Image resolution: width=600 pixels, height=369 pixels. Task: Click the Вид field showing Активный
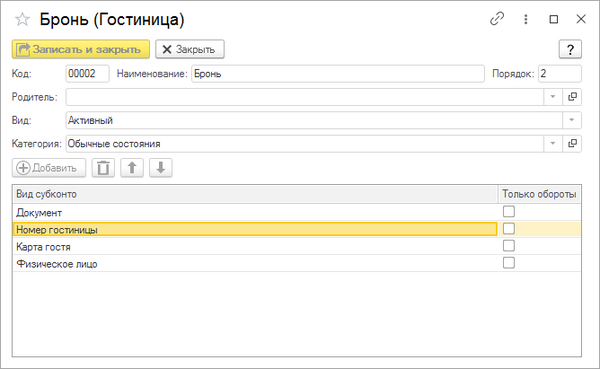tap(314, 120)
